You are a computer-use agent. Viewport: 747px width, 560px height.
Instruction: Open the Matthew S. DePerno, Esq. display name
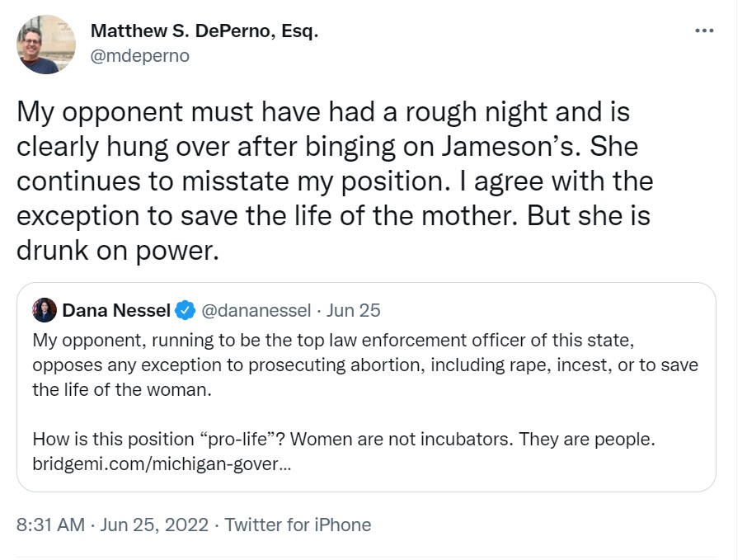coord(204,31)
